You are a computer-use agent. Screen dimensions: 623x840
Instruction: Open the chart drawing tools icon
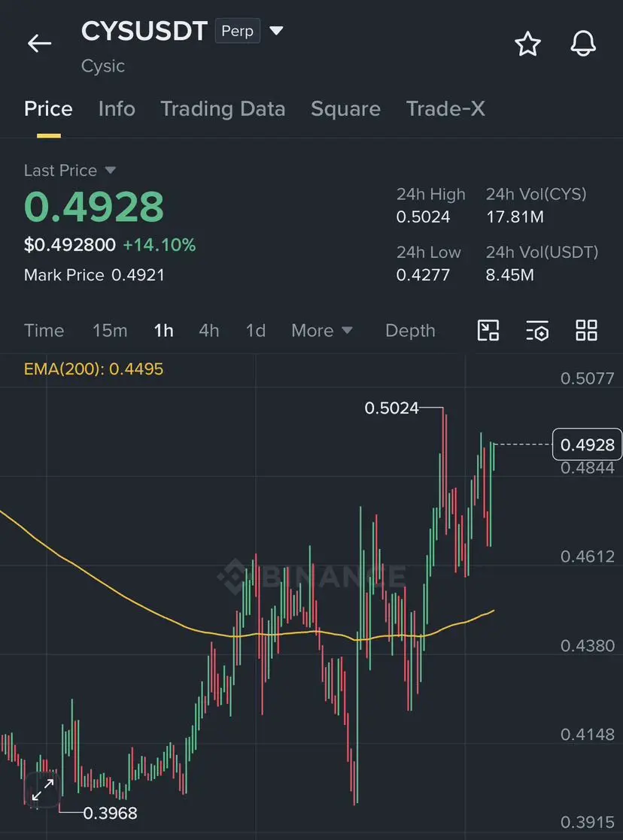pos(488,330)
